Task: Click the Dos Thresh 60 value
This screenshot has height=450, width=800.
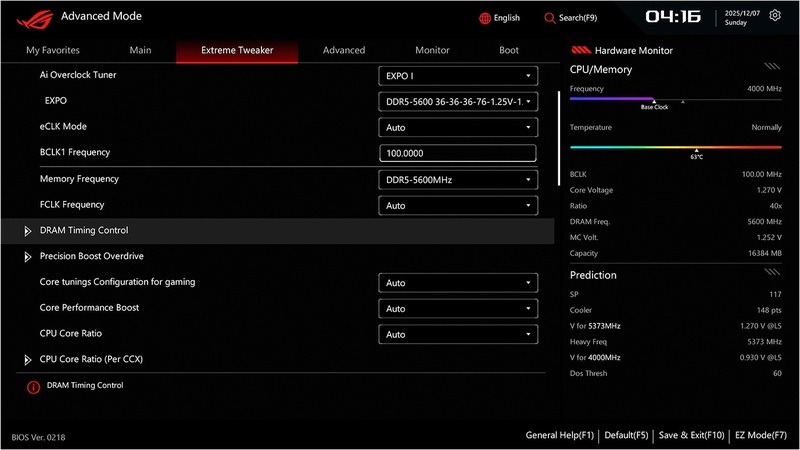Action: 777,373
